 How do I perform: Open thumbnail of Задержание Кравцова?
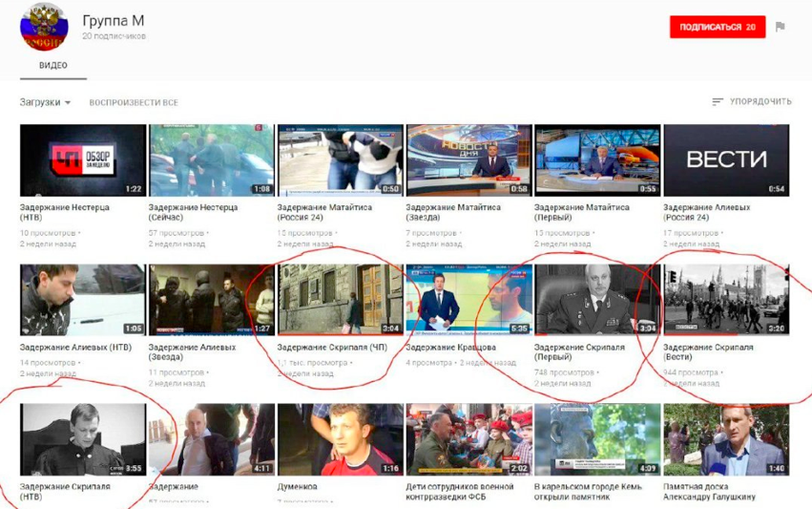[x=468, y=300]
